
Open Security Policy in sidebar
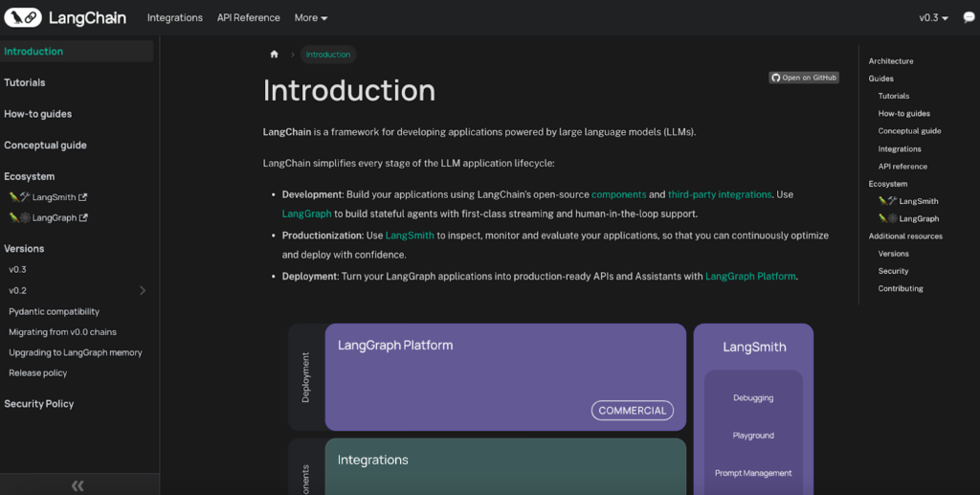[38, 404]
